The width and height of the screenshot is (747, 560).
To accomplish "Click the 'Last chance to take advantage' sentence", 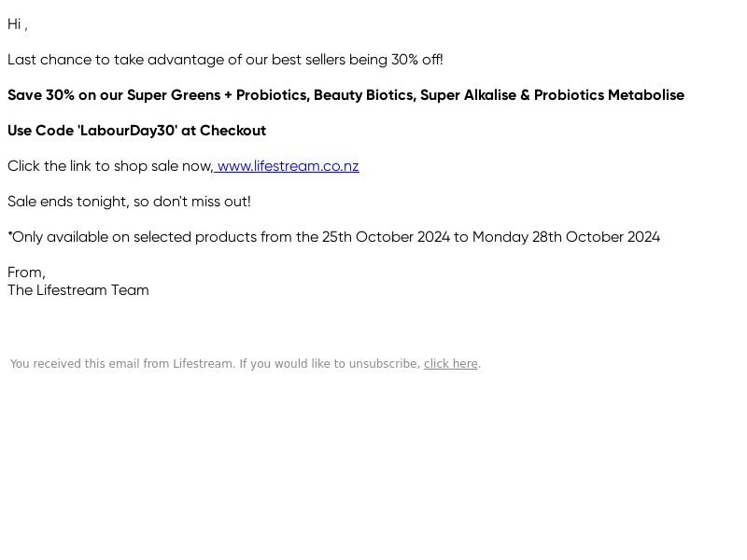I will point(225,60).
